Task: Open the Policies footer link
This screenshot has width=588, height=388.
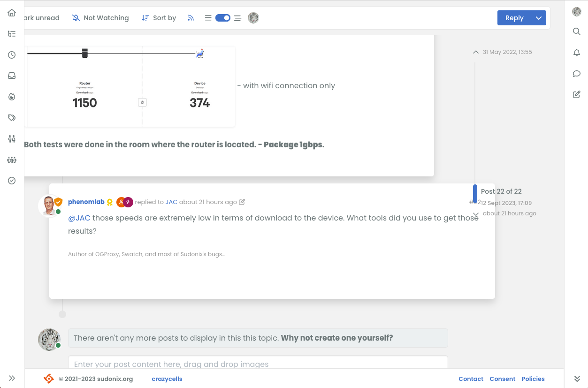Action: click(533, 379)
